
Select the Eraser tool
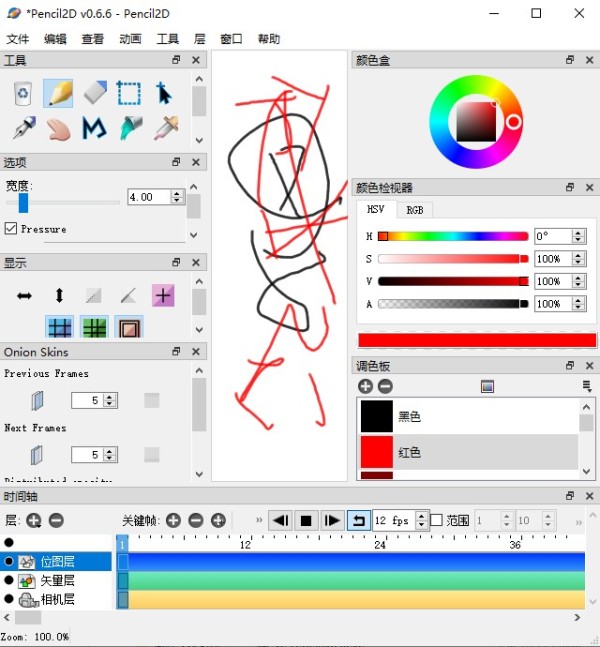tap(94, 93)
